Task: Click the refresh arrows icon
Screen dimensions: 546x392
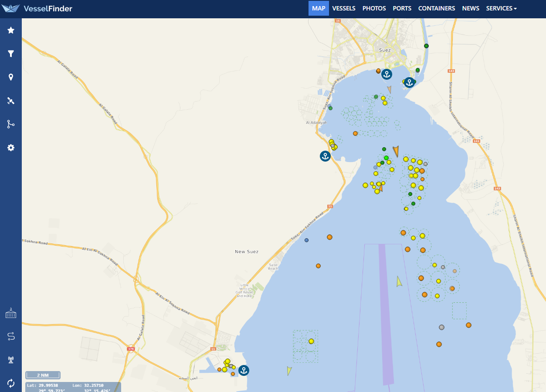Action: 11,383
